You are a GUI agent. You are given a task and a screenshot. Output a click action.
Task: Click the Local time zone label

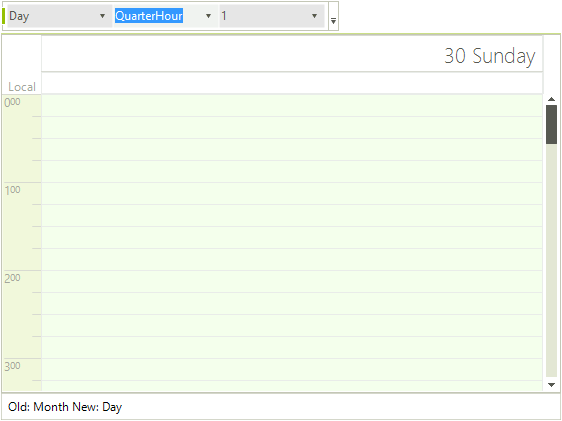(22, 87)
